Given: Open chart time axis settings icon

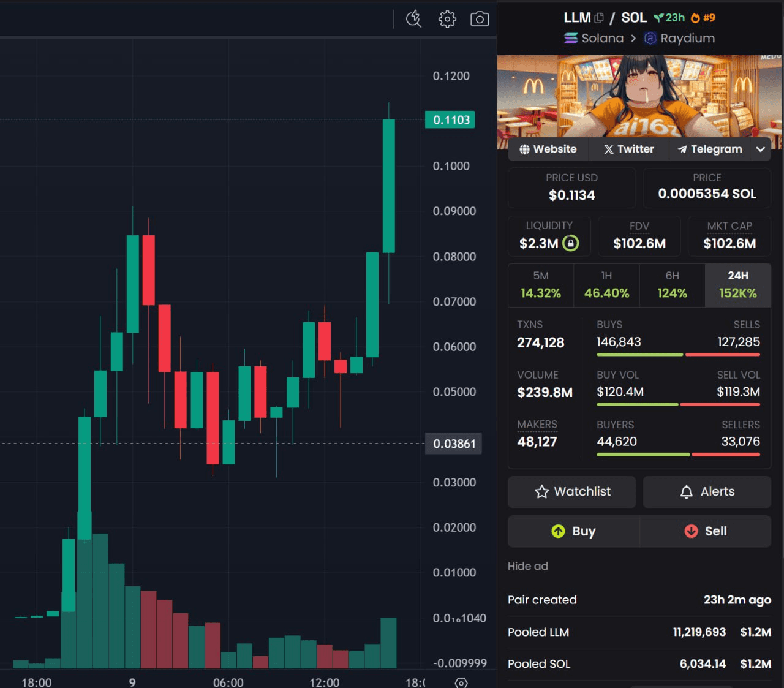Looking at the screenshot, I should coord(462,682).
